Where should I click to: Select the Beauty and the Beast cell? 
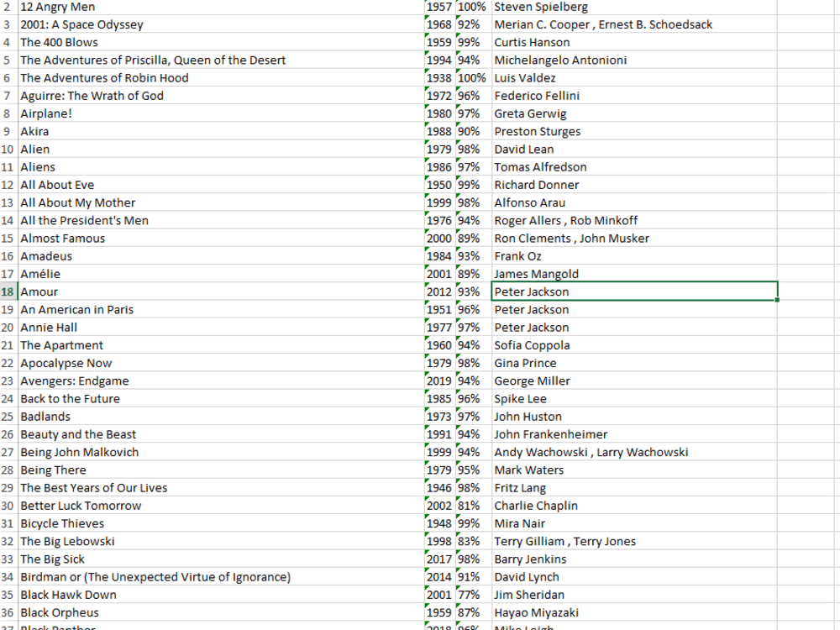click(221, 434)
